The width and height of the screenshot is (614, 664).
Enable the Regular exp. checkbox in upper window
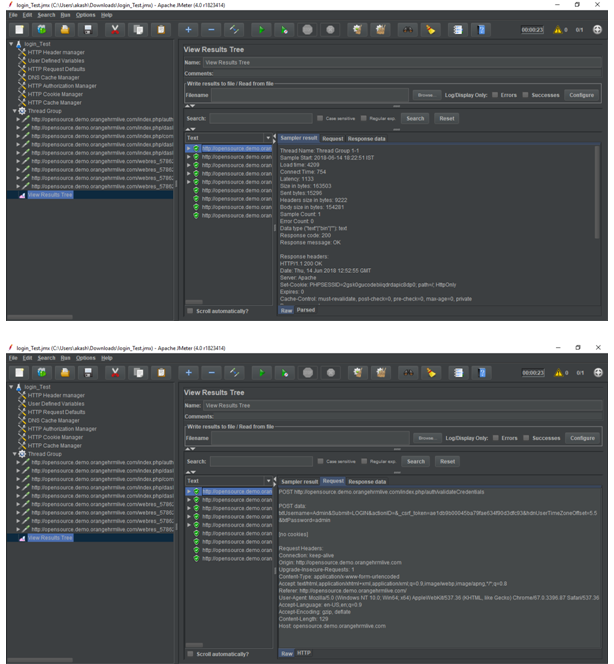[x=363, y=118]
